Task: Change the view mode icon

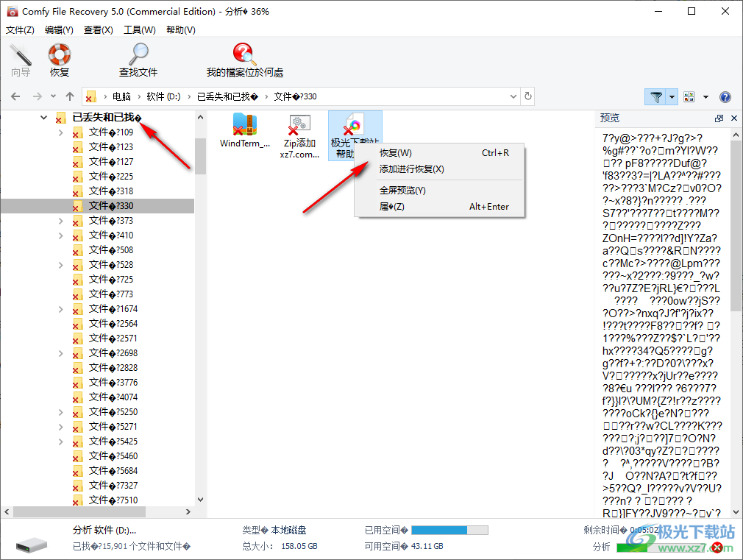Action: pos(689,97)
